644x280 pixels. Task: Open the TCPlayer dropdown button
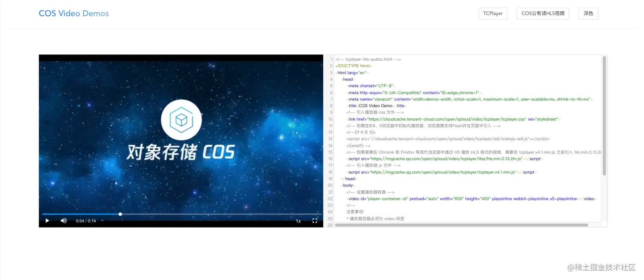[x=493, y=14]
